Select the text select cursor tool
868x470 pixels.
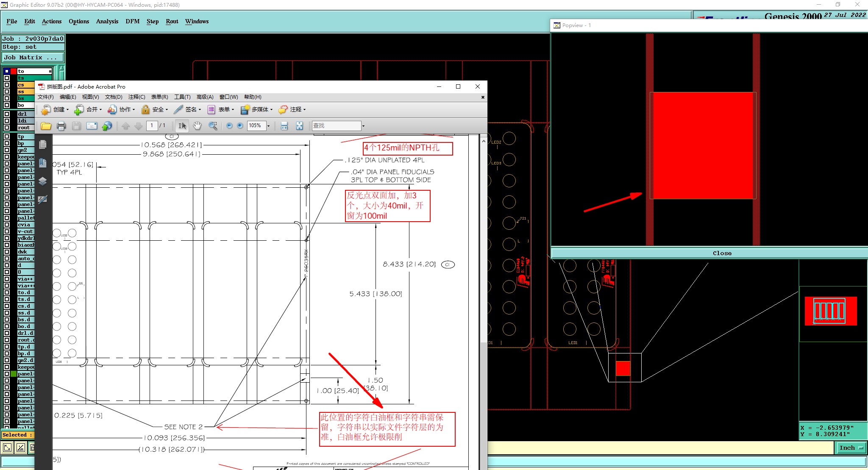(182, 125)
